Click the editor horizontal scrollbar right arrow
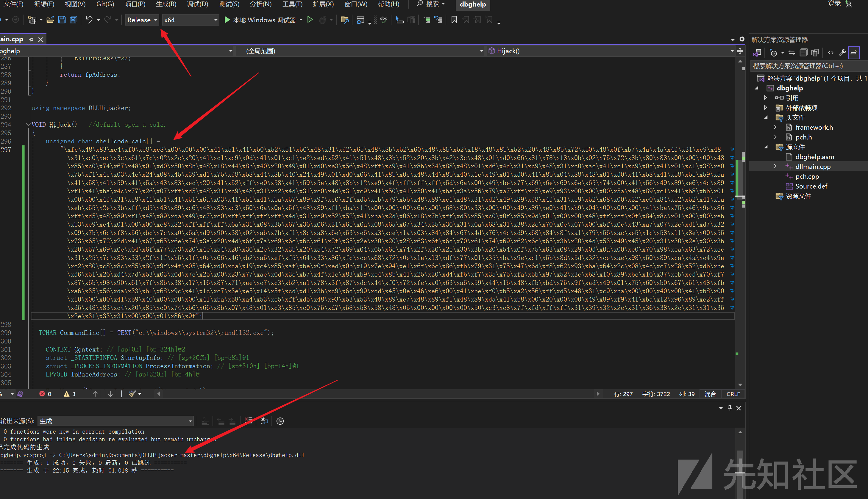 coord(598,394)
